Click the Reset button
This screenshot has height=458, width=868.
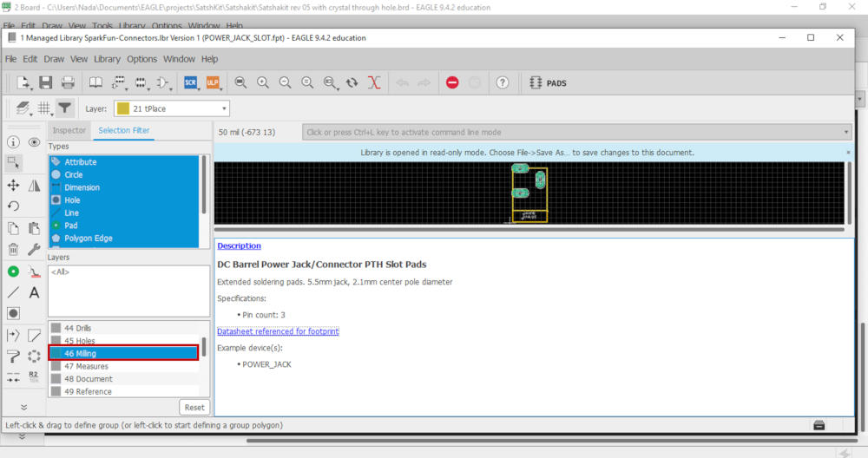(x=194, y=407)
